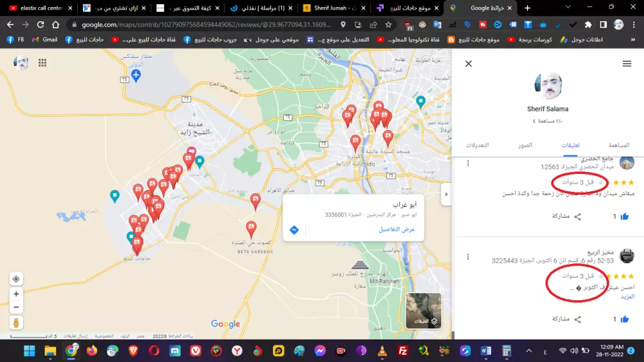Open Windows Start menu
The image size is (644, 362).
(x=29, y=350)
